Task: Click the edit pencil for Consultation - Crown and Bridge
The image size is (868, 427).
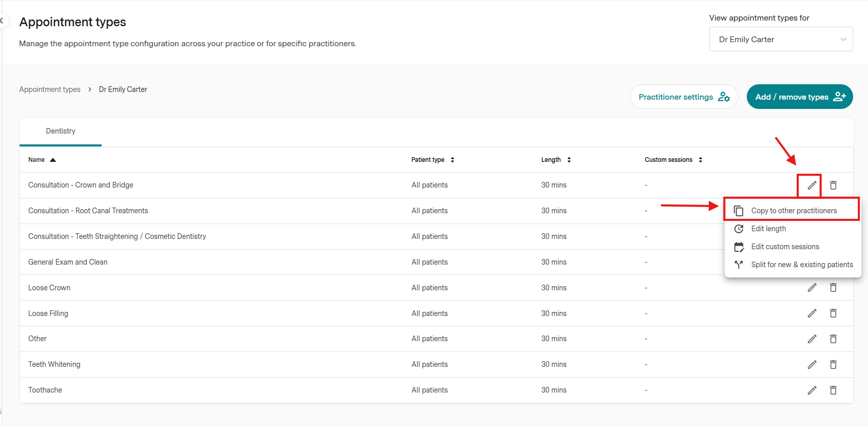Action: (812, 185)
